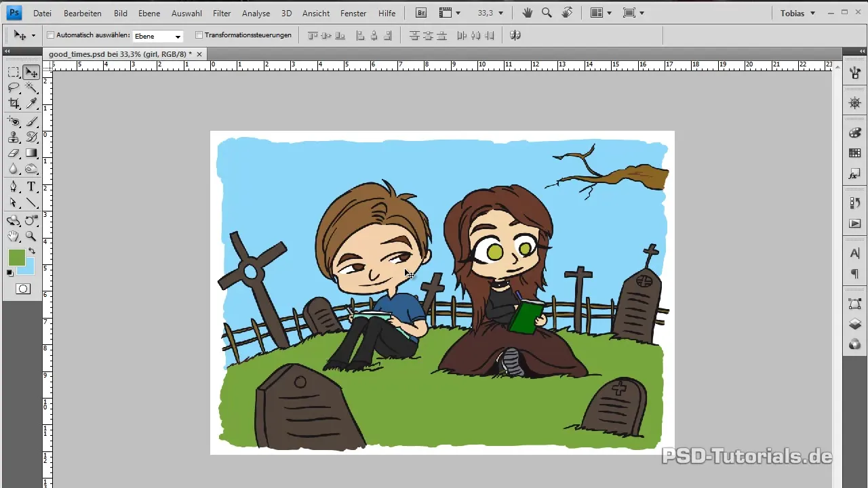Open the Tobias workspace switcher
This screenshot has width=868, height=488.
coord(797,13)
